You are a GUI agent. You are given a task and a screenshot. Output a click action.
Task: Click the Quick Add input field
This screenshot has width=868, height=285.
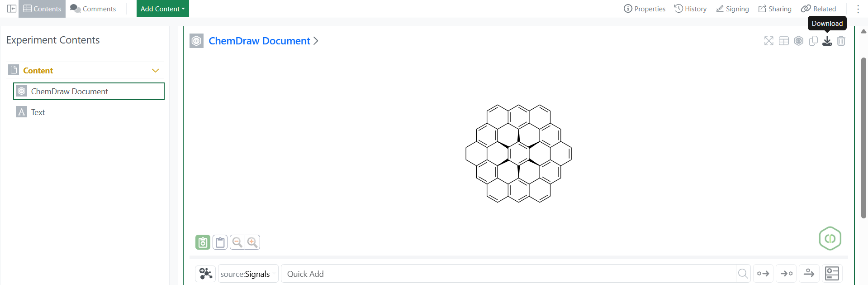(x=508, y=274)
